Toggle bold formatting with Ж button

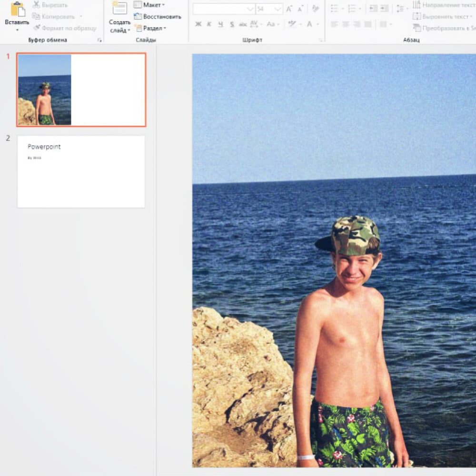(x=198, y=24)
